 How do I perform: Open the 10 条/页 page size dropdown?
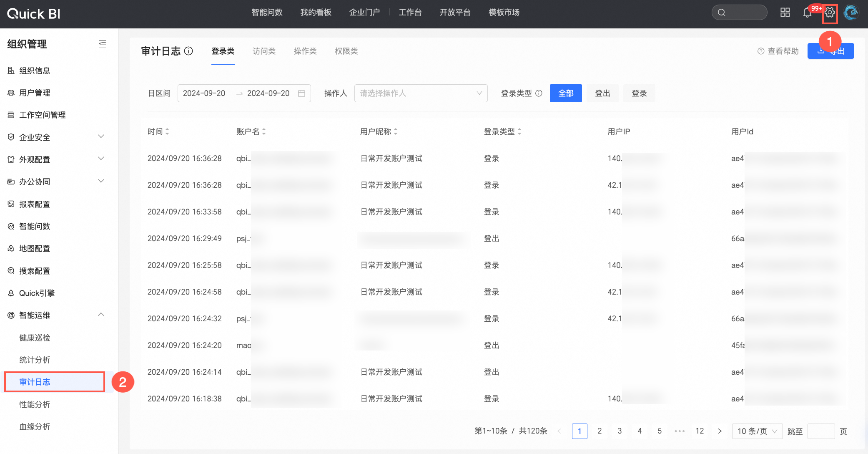point(757,431)
